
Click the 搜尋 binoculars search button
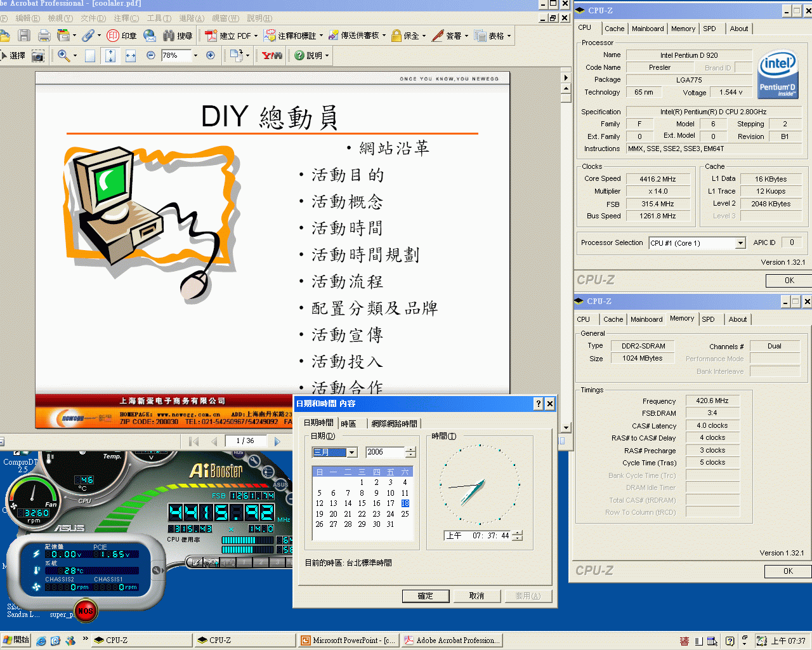(x=178, y=36)
